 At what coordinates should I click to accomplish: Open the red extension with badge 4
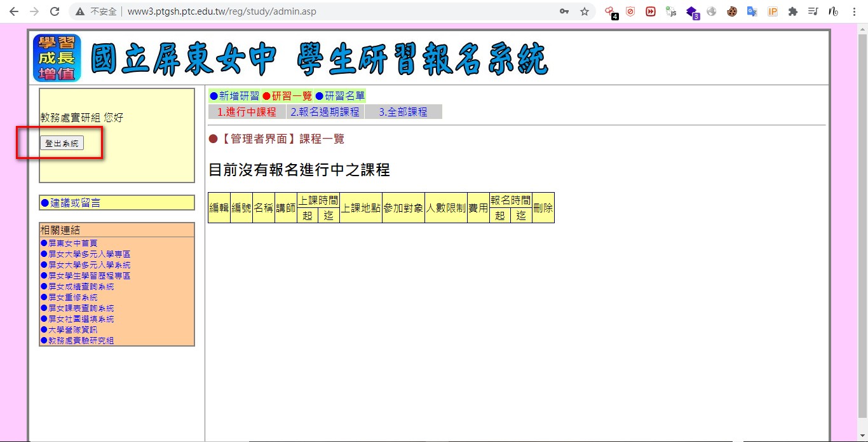(x=611, y=11)
